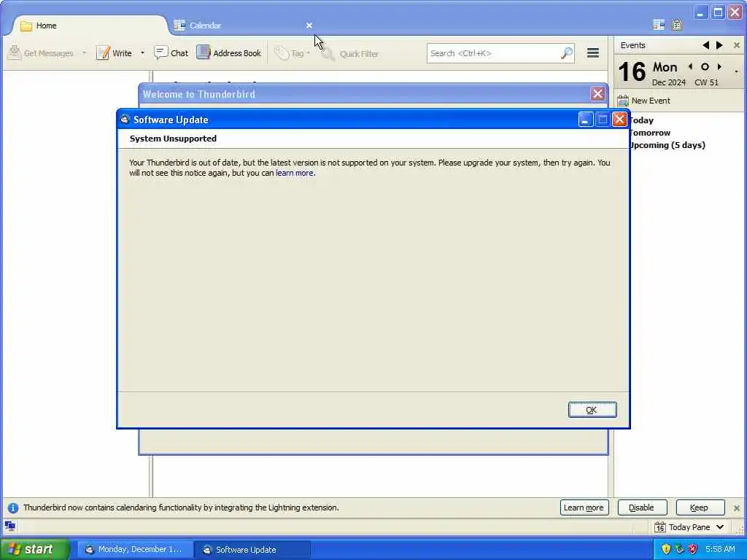
Task: Close the Software Update dialog
Action: pyautogui.click(x=619, y=120)
